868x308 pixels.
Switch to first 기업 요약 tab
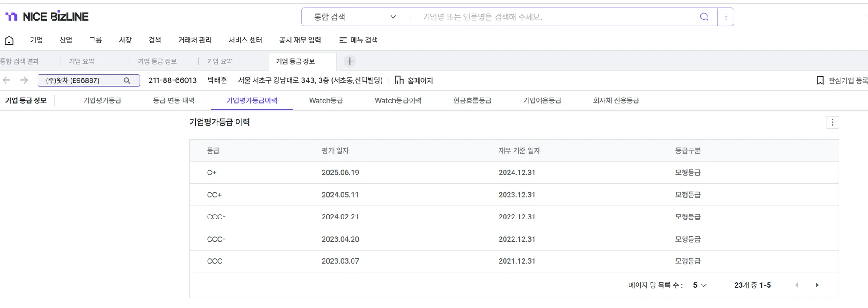[81, 61]
